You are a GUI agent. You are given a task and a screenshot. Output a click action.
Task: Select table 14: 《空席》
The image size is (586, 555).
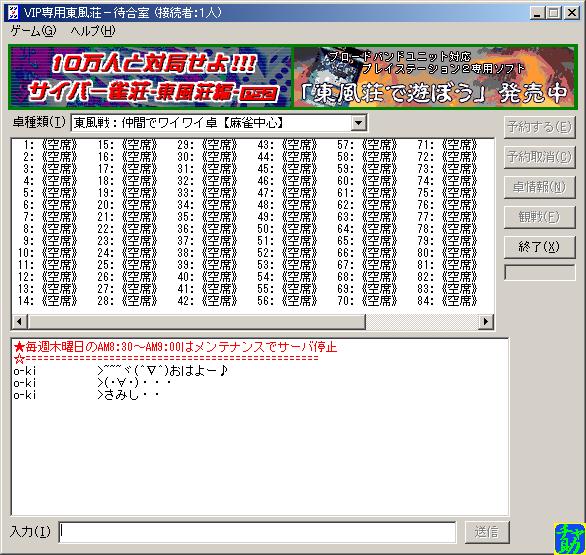47,300
